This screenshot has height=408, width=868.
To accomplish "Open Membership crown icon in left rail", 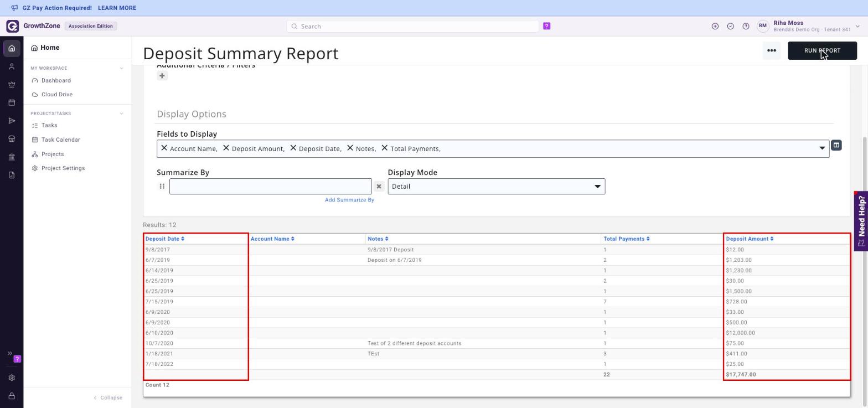I will click(x=12, y=85).
